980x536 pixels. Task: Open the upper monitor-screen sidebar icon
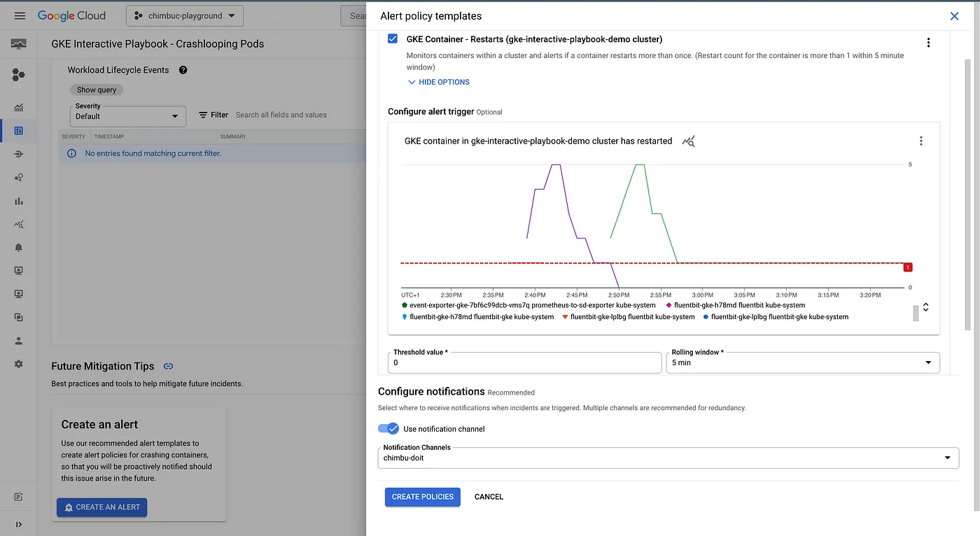19,271
